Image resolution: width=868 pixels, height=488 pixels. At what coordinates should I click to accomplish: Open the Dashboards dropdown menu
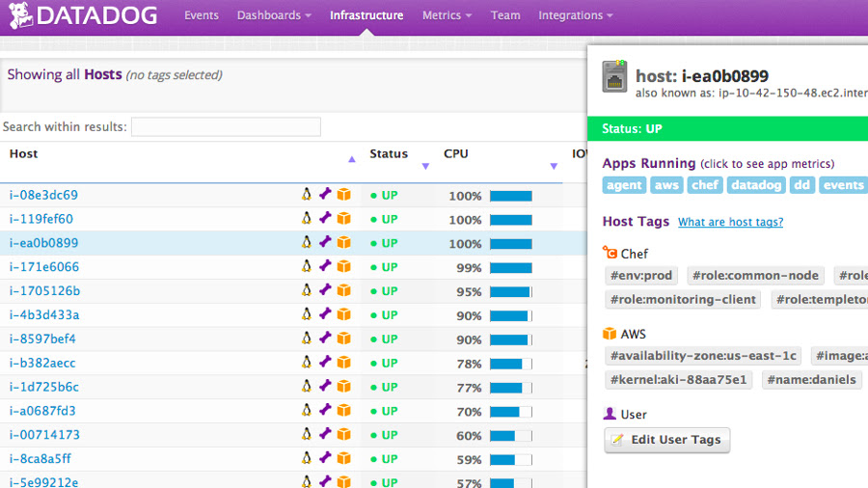pyautogui.click(x=274, y=15)
